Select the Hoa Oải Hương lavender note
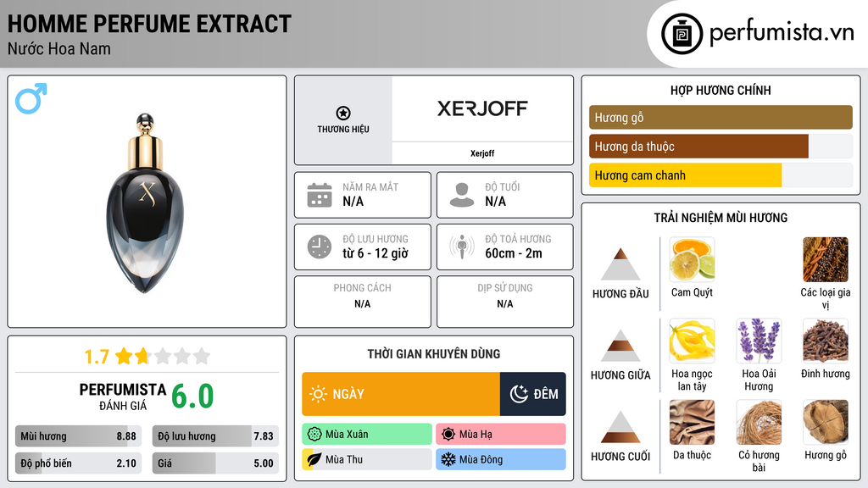 759,341
